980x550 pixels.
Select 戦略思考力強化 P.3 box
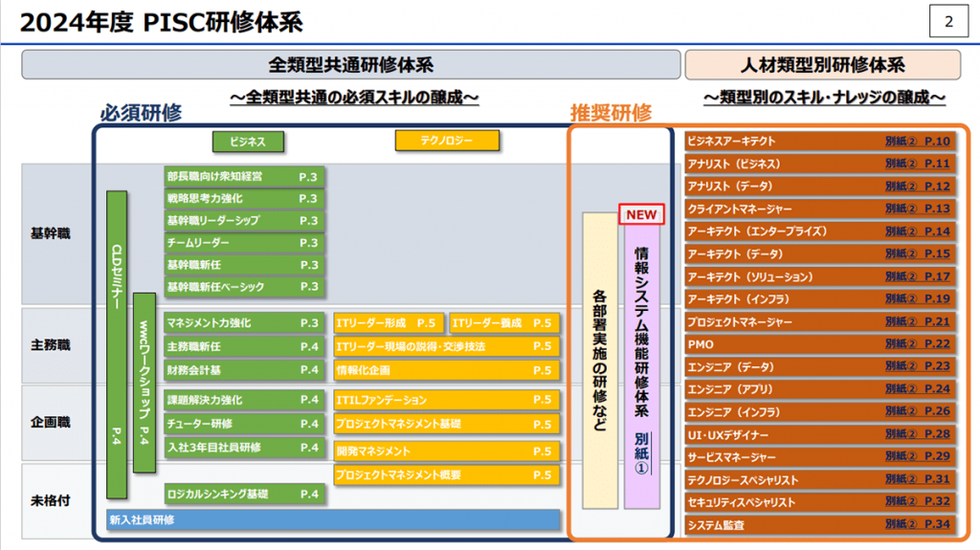click(x=244, y=199)
